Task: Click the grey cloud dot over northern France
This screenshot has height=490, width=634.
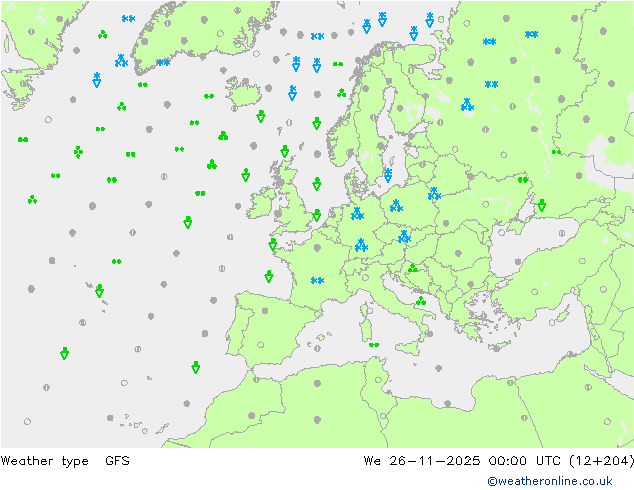Action: click(317, 248)
